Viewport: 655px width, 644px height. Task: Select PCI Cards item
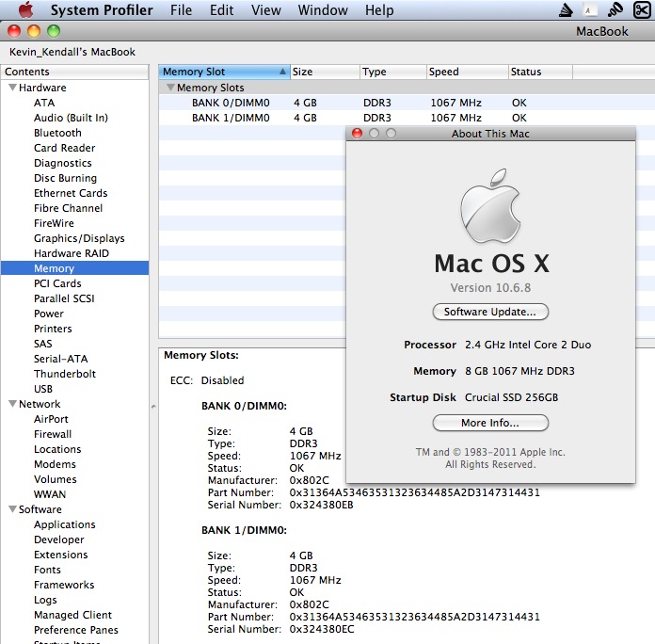click(x=57, y=283)
